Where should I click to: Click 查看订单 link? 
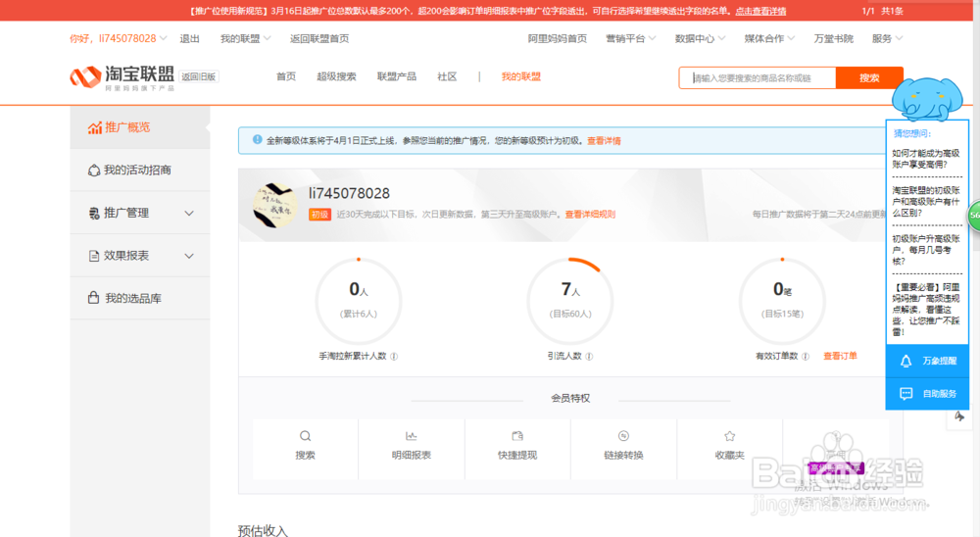(840, 356)
